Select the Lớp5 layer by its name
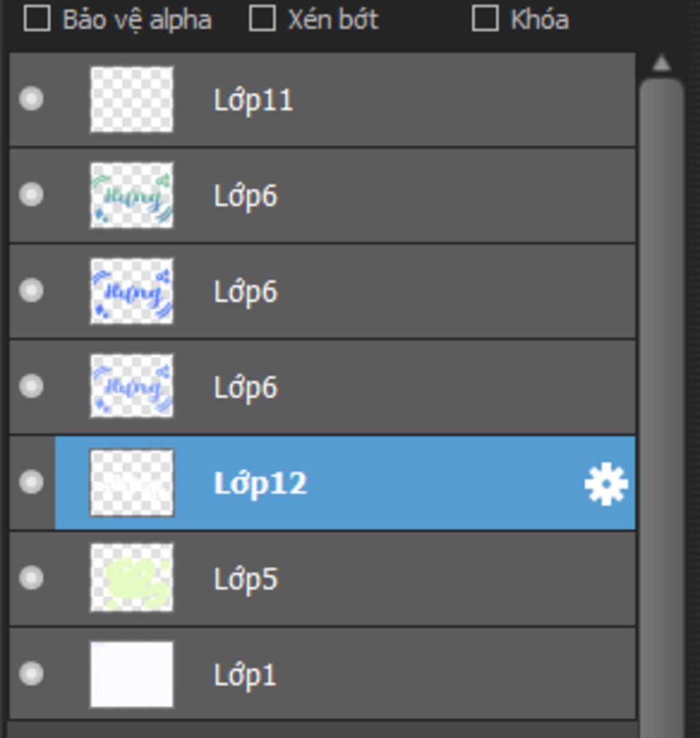The height and width of the screenshot is (738, 700). 245,579
